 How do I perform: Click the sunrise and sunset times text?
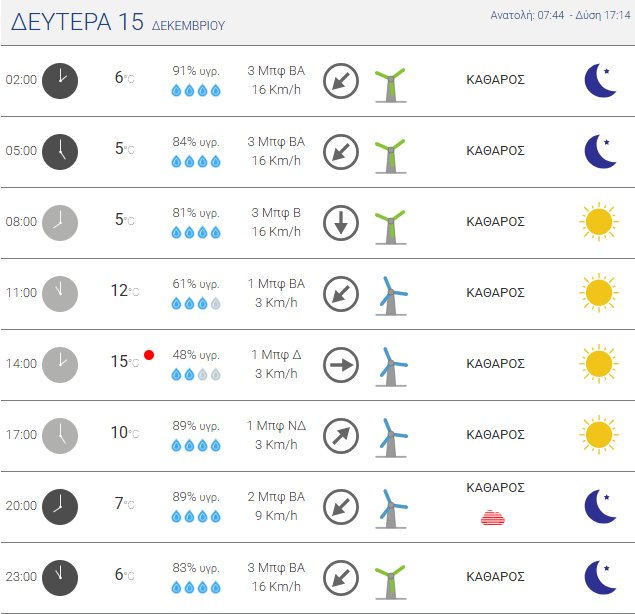click(559, 16)
